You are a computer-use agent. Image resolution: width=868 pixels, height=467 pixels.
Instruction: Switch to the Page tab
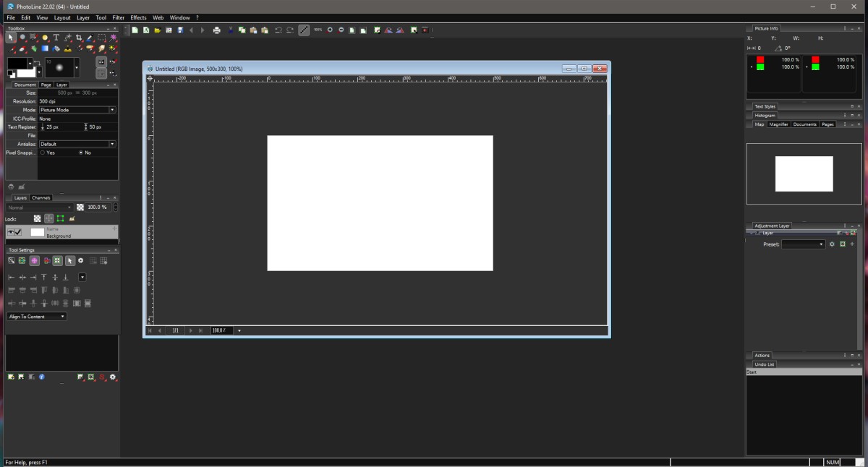point(46,85)
